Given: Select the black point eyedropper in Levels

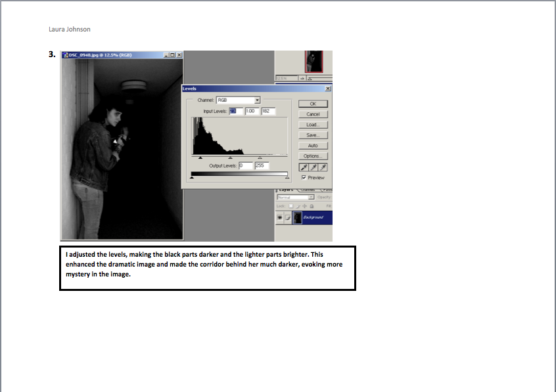Looking at the screenshot, I should click(x=304, y=167).
